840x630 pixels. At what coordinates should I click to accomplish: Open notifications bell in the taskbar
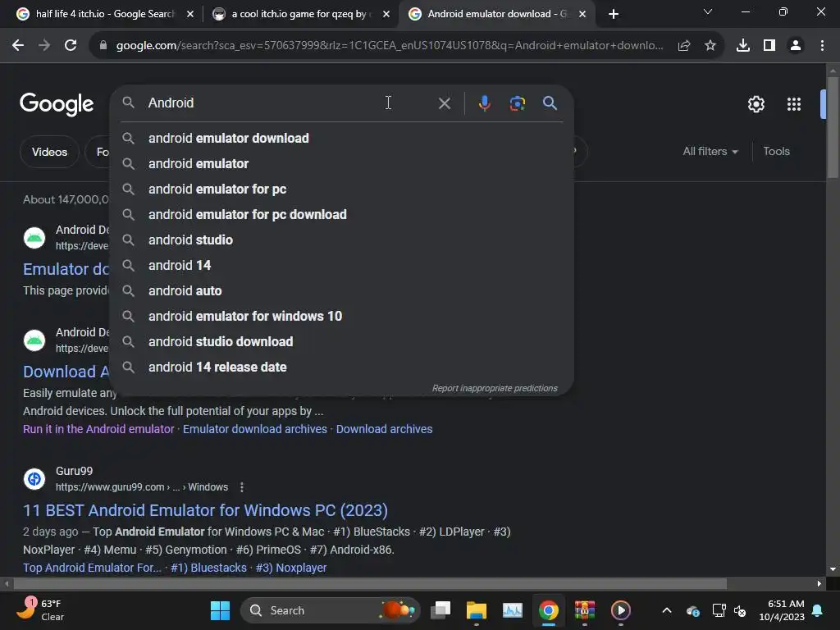click(818, 610)
